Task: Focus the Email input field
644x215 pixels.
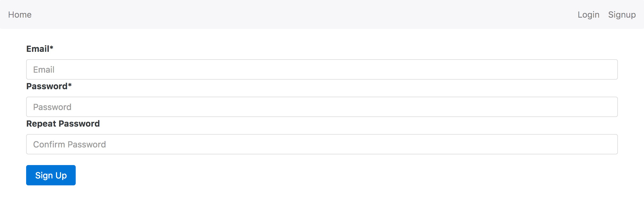Action: (x=322, y=69)
